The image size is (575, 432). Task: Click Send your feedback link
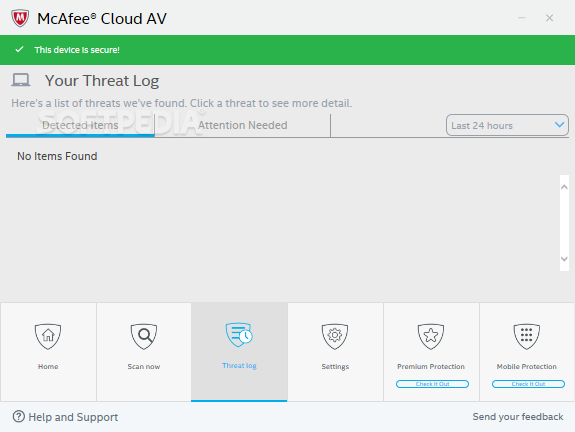[518, 417]
